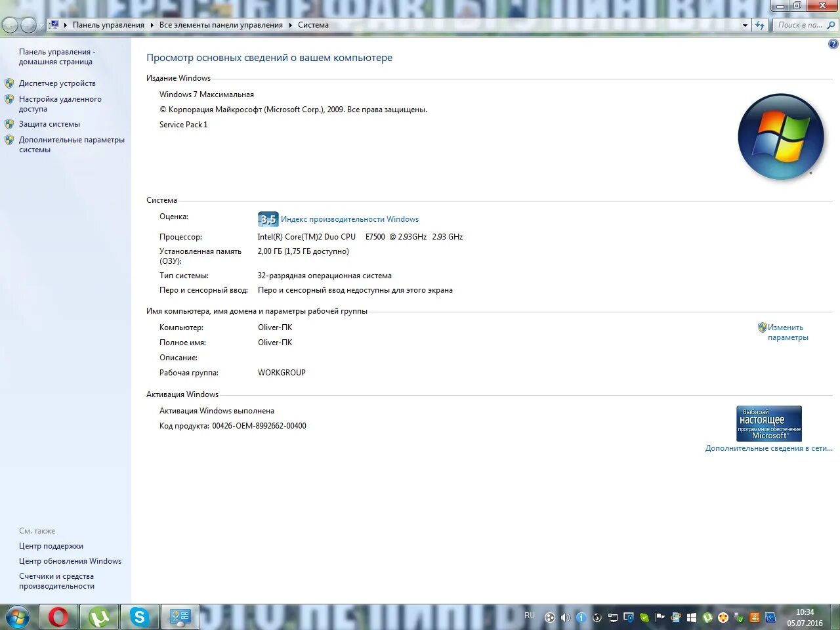Open Дополнительные параметры системы
Screen dimensions: 840x630
(72, 144)
